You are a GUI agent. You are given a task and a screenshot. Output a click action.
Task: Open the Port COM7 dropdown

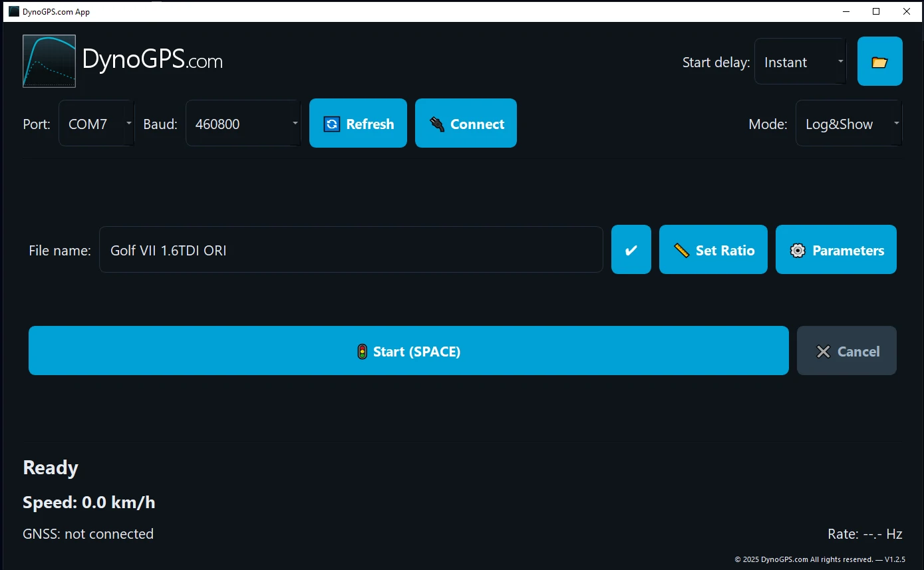click(96, 123)
